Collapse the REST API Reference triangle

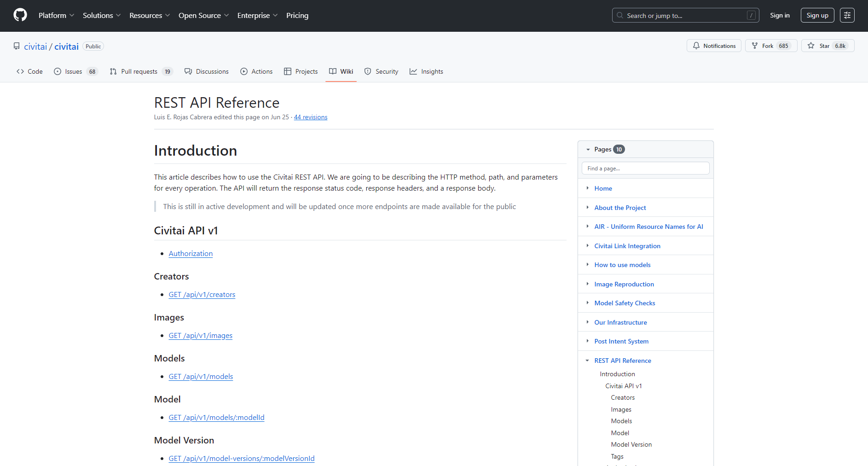[x=587, y=361]
